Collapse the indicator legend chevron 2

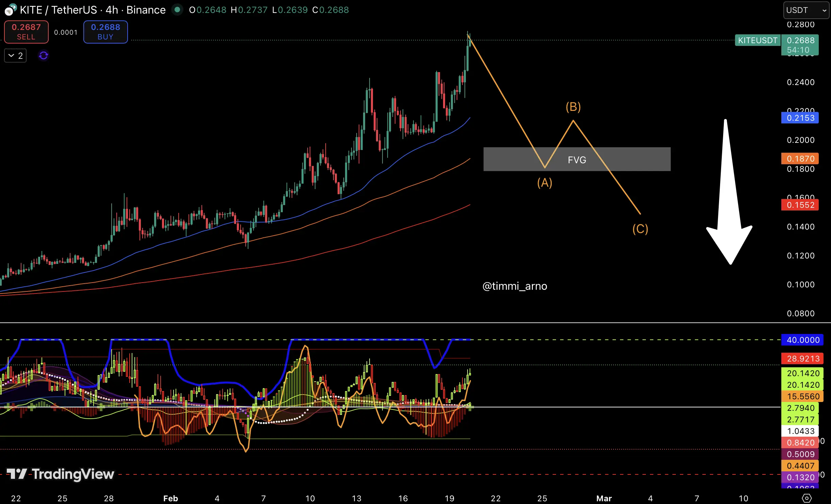pyautogui.click(x=15, y=55)
